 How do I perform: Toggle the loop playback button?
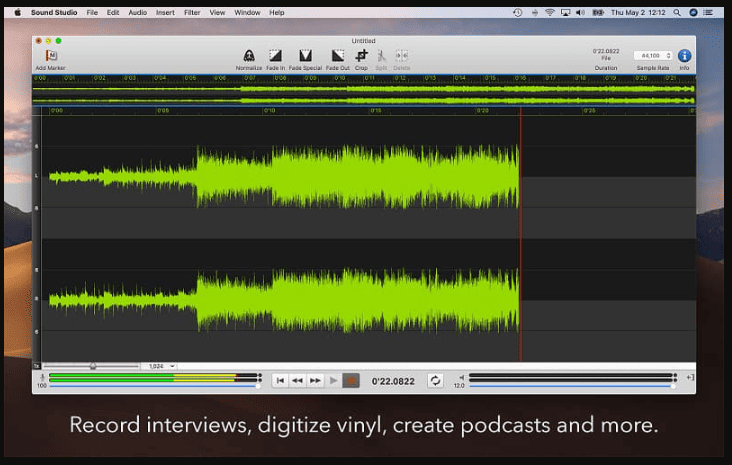435,380
